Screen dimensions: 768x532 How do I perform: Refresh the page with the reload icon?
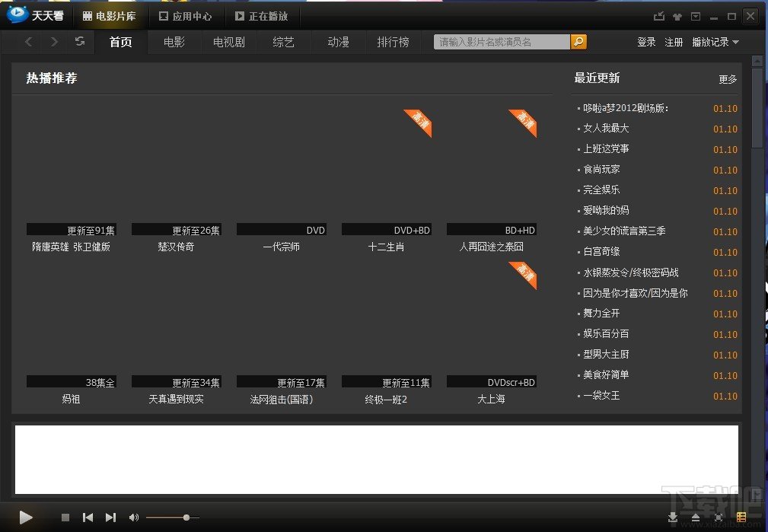click(80, 42)
